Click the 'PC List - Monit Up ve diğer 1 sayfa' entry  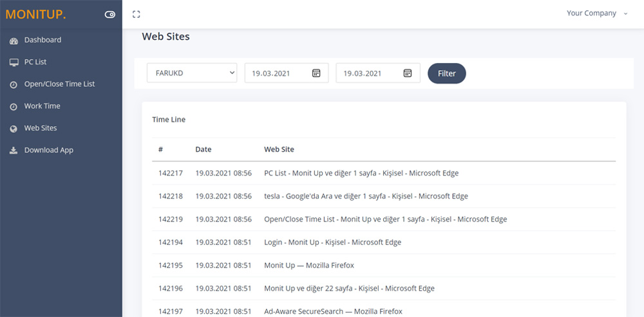[x=361, y=173]
